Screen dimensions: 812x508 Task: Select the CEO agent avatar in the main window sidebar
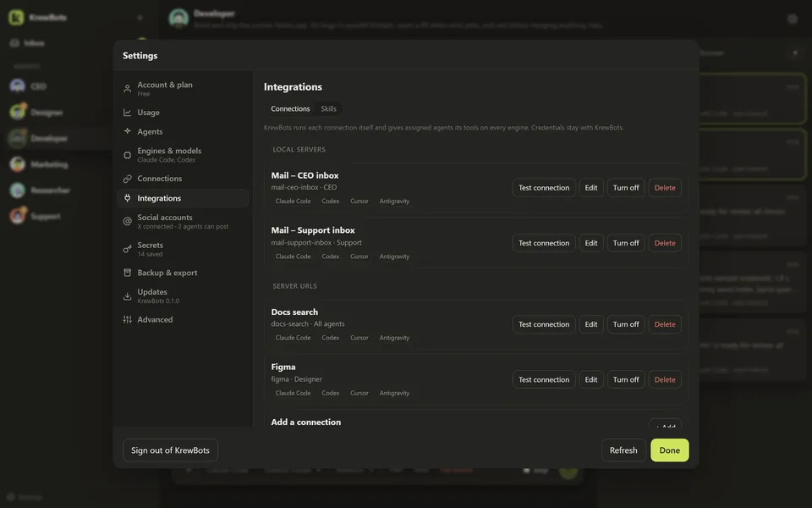point(18,86)
